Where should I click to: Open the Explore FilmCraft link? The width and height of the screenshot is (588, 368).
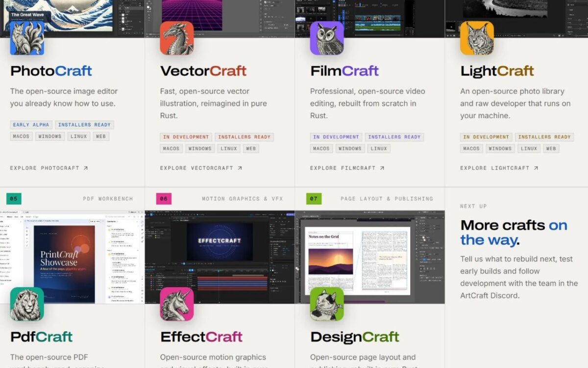click(x=347, y=168)
